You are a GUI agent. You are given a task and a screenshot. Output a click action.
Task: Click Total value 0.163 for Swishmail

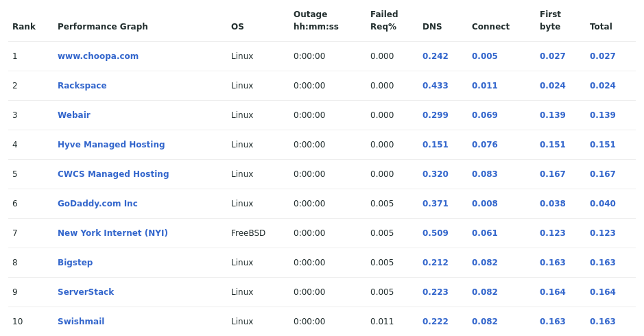click(603, 322)
